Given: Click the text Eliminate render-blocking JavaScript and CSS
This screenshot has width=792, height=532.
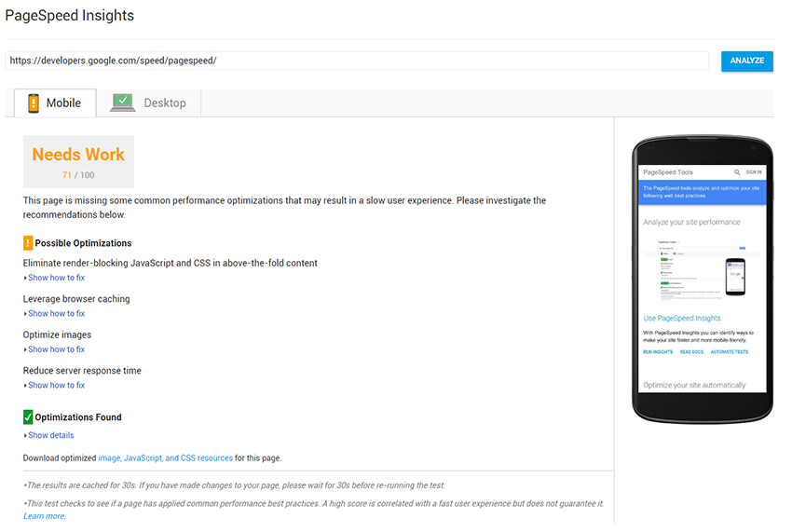Looking at the screenshot, I should [x=171, y=263].
